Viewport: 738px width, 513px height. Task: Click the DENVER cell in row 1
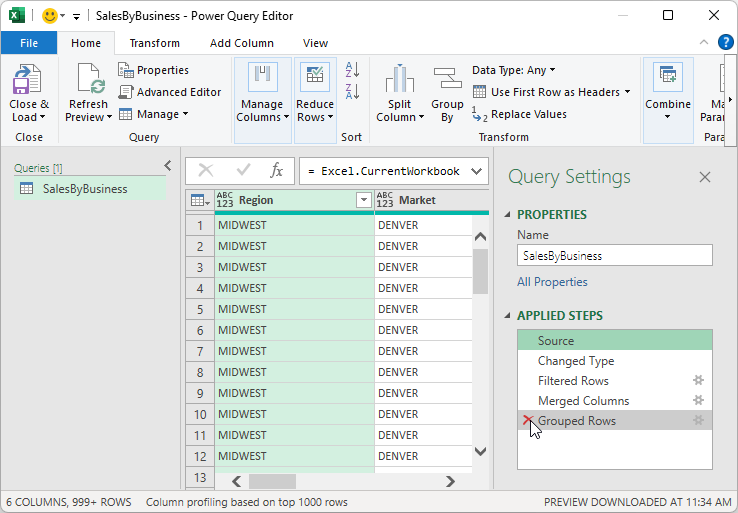[423, 225]
